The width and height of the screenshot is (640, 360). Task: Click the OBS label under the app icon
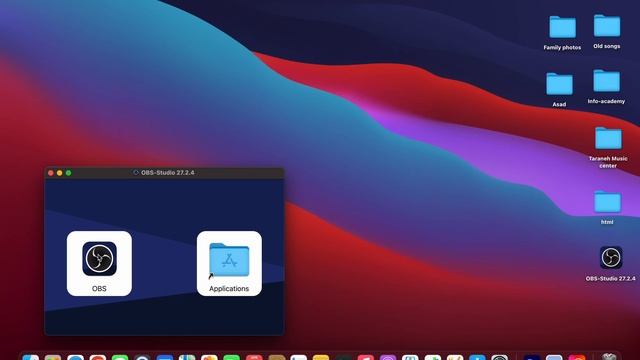point(99,289)
